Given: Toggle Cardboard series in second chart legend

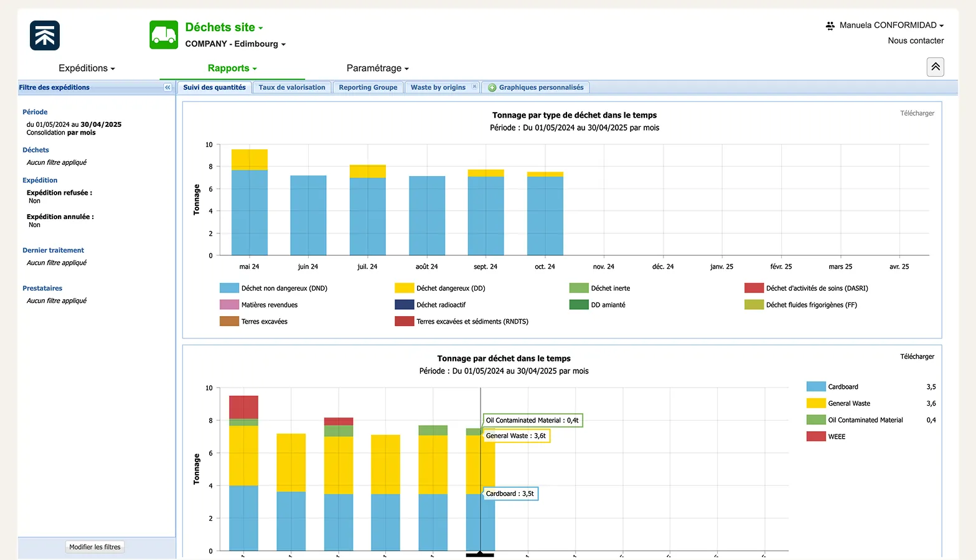Looking at the screenshot, I should (843, 387).
